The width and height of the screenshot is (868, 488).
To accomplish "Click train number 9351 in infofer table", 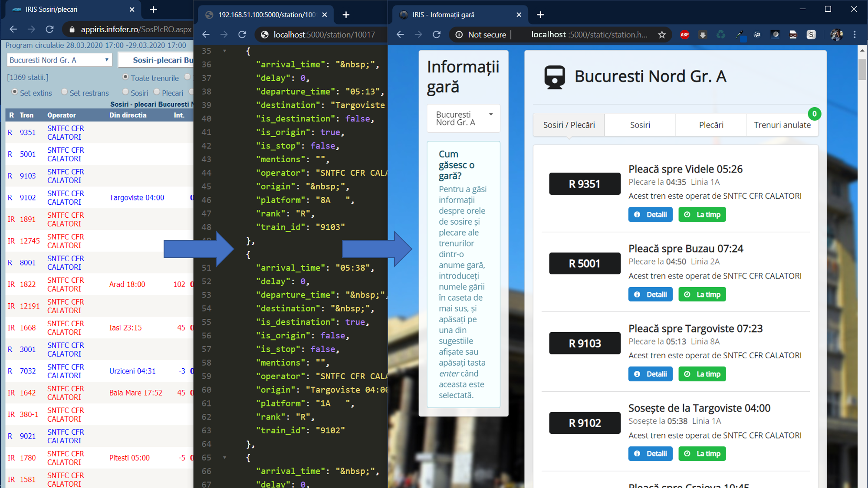I will [28, 132].
